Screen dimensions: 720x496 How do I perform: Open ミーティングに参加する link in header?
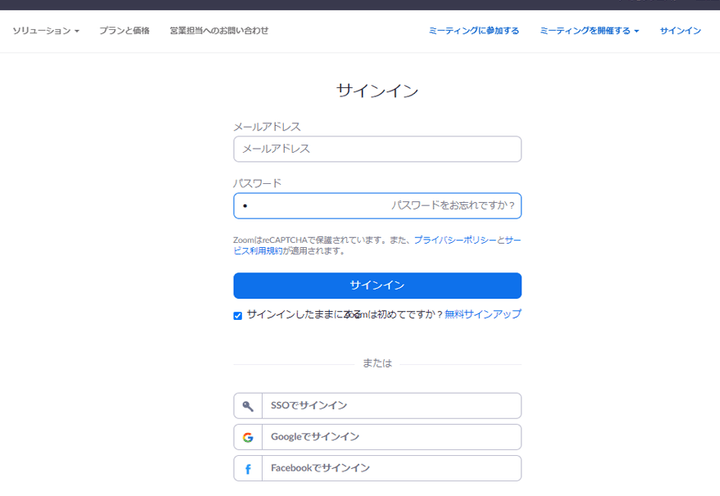pos(474,31)
